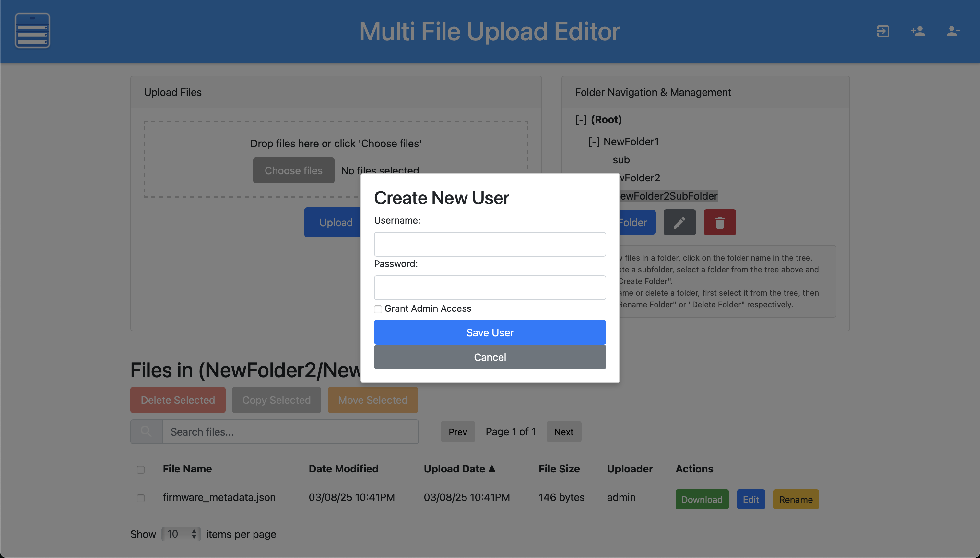Collapse the (Root) tree node
980x558 pixels.
point(581,120)
